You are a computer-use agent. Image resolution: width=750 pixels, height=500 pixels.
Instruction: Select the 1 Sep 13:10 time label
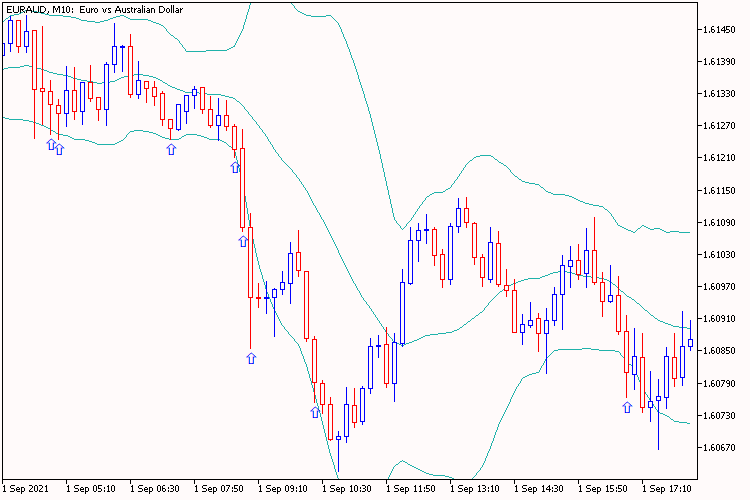tap(474, 489)
